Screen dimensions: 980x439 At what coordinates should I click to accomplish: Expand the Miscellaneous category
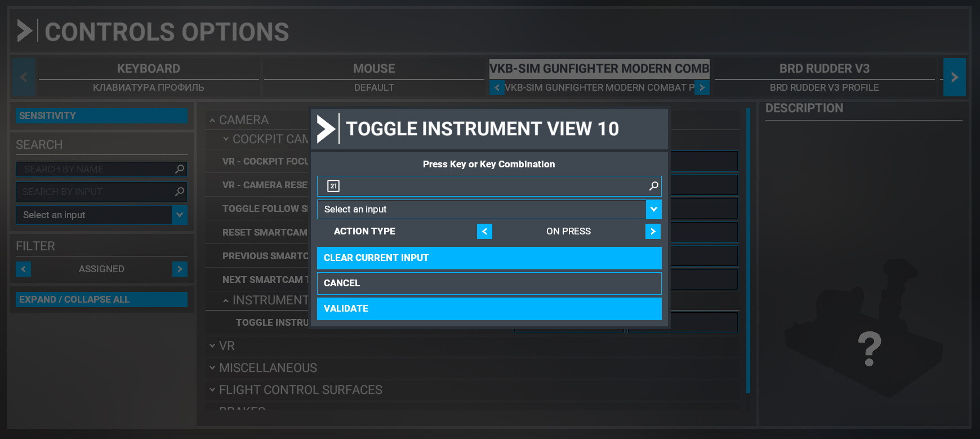click(x=268, y=368)
